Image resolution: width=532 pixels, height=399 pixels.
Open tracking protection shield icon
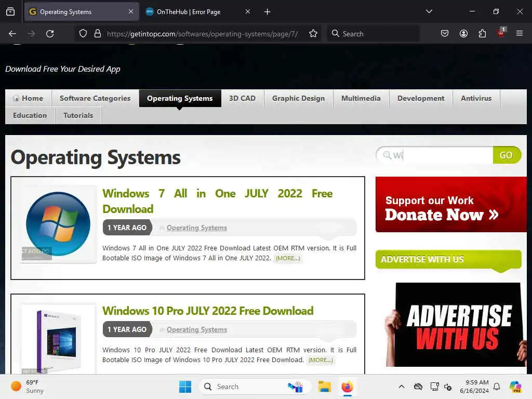coord(83,34)
